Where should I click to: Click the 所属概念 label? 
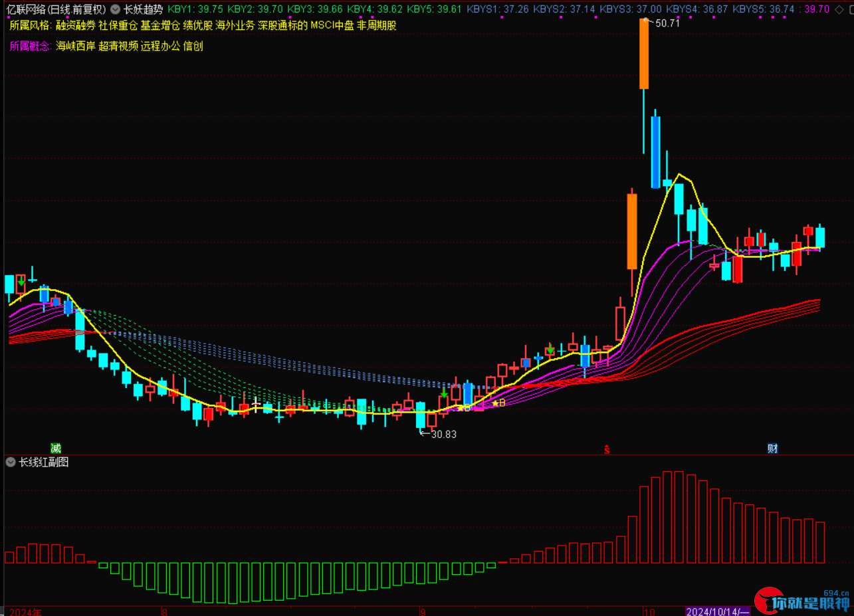[x=29, y=47]
